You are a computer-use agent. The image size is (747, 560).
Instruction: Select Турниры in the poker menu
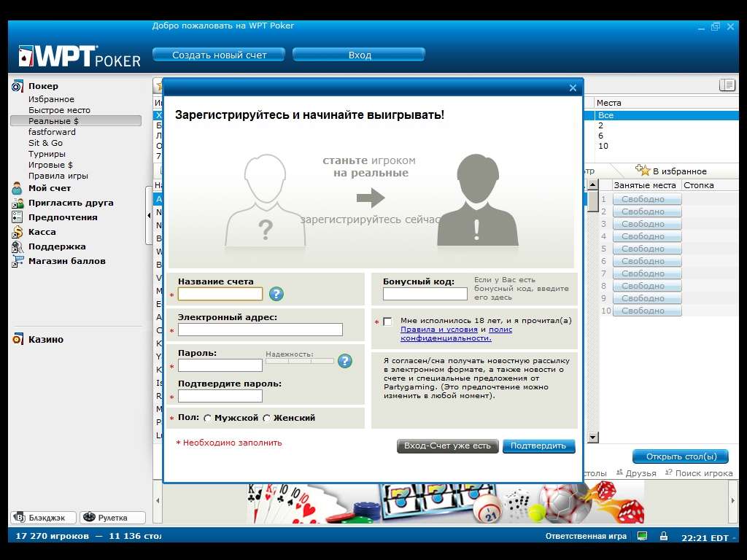tap(47, 154)
